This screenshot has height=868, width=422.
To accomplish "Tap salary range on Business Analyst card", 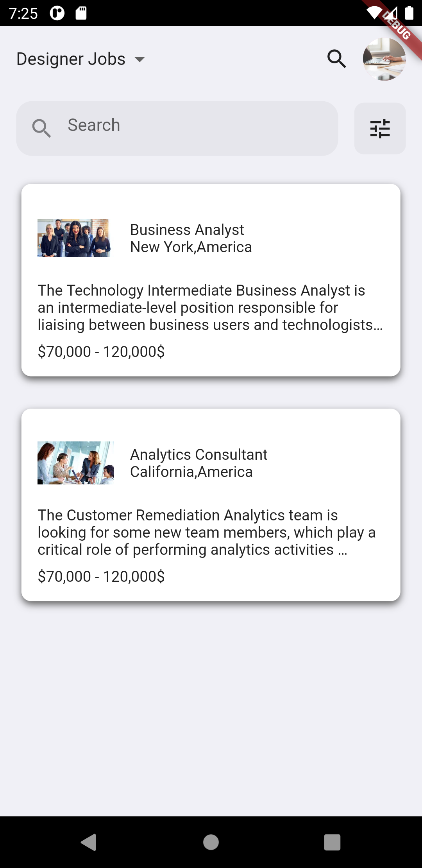I will click(x=101, y=352).
